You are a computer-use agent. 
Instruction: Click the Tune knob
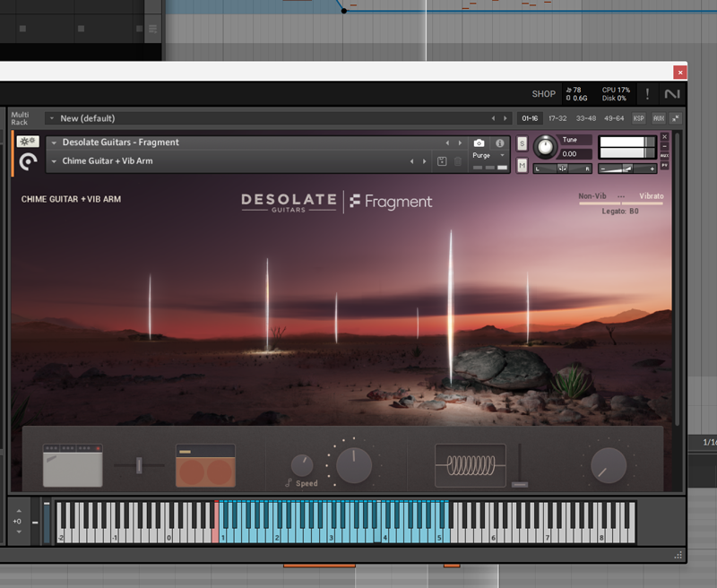(x=545, y=147)
